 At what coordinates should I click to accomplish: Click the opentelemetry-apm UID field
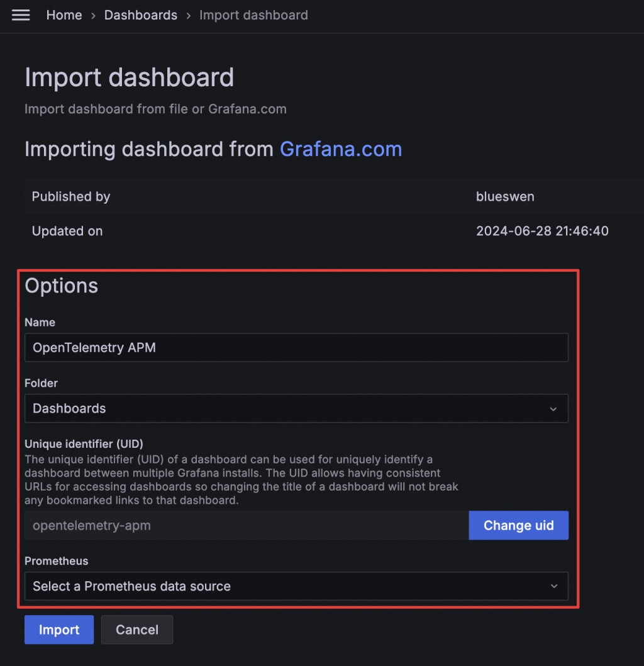click(247, 525)
